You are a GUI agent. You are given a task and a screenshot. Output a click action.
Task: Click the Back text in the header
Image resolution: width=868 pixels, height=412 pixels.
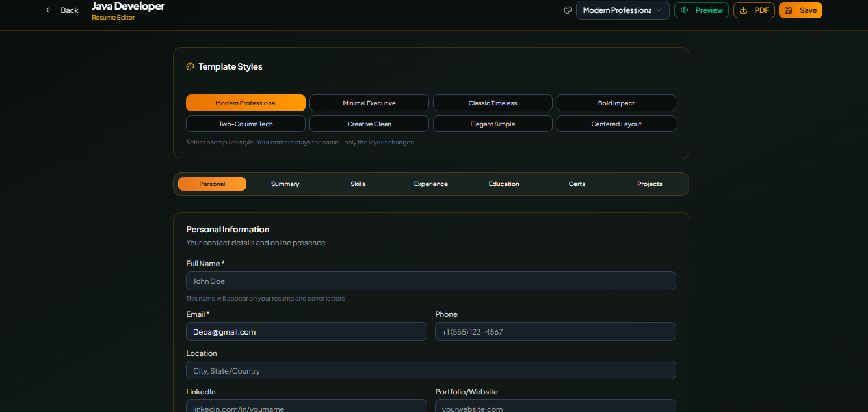pyautogui.click(x=70, y=10)
